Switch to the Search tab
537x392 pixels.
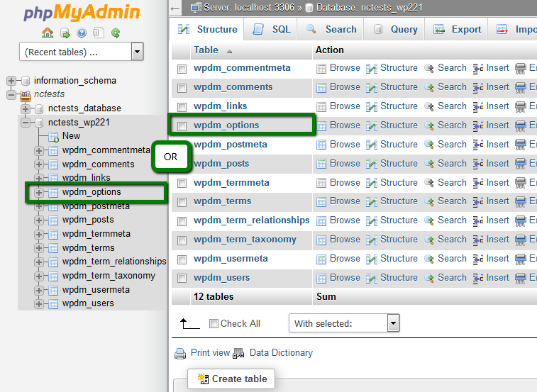331,30
